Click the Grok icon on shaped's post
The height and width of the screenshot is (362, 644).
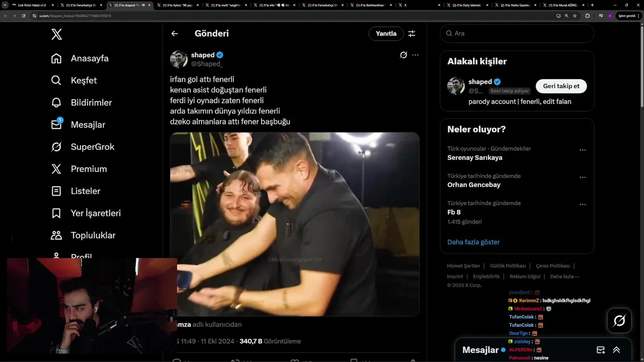click(x=403, y=55)
